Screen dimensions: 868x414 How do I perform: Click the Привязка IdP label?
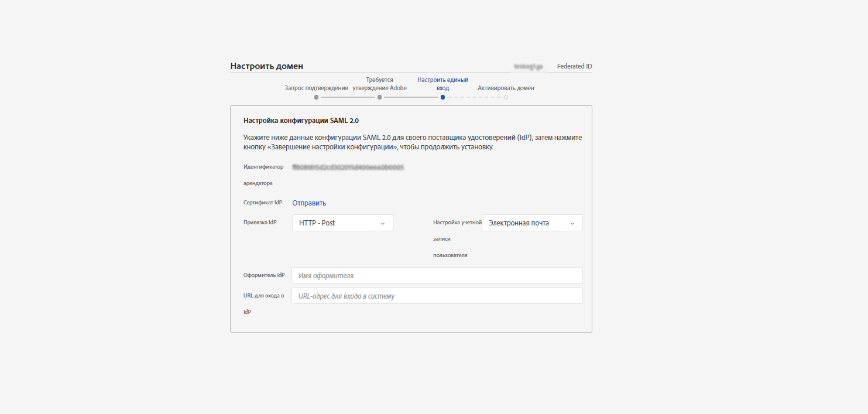[260, 223]
